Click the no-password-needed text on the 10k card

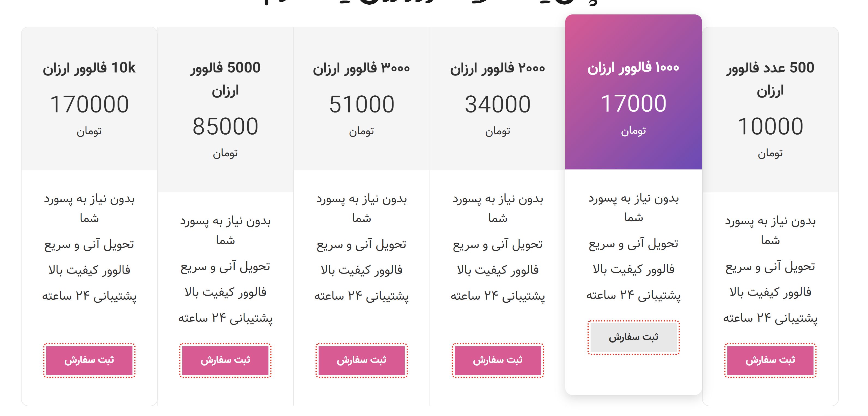(89, 208)
